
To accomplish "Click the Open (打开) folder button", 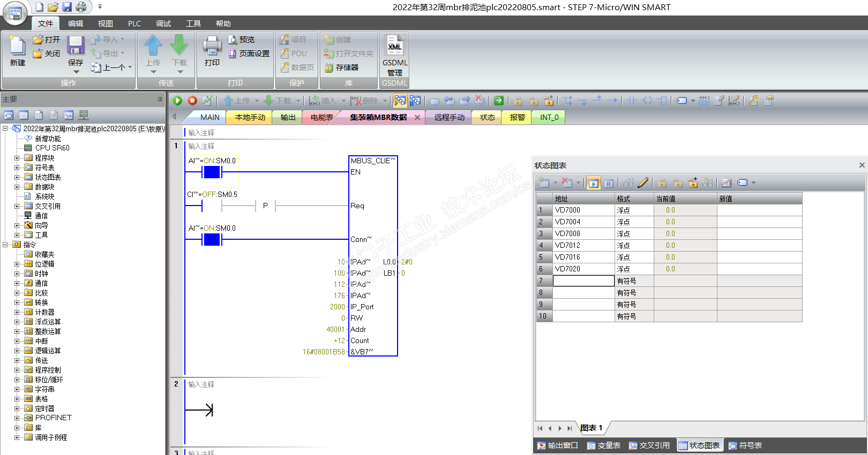I will pyautogui.click(x=47, y=40).
